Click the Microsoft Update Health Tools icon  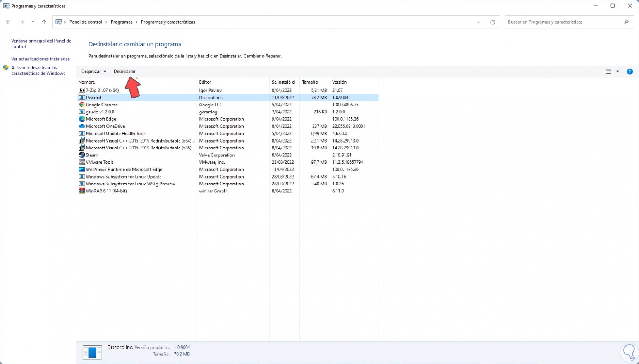pos(82,134)
